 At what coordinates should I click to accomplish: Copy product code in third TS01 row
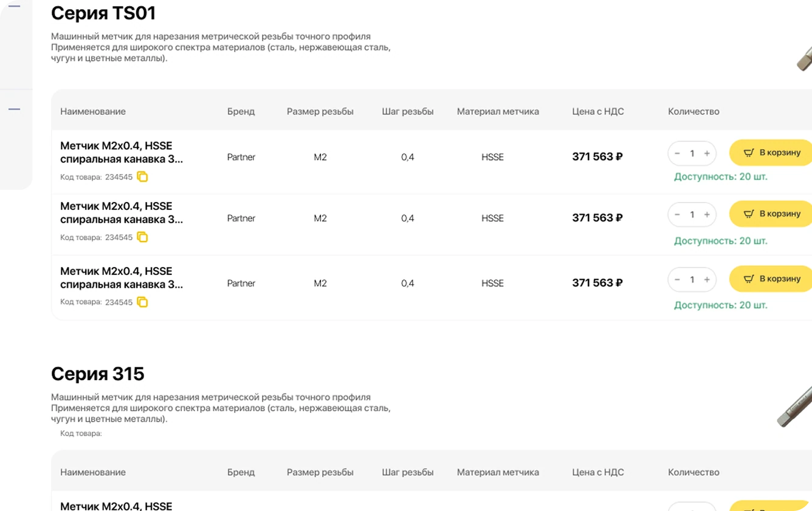click(142, 302)
